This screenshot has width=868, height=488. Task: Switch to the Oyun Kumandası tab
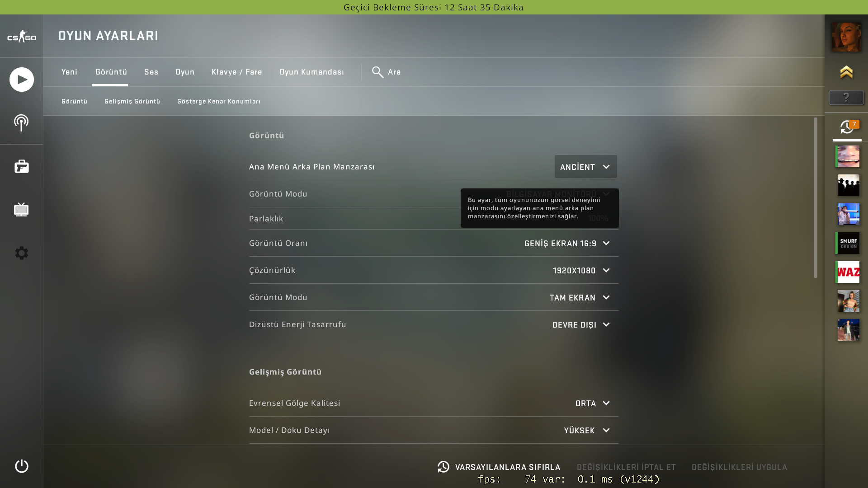click(x=311, y=72)
